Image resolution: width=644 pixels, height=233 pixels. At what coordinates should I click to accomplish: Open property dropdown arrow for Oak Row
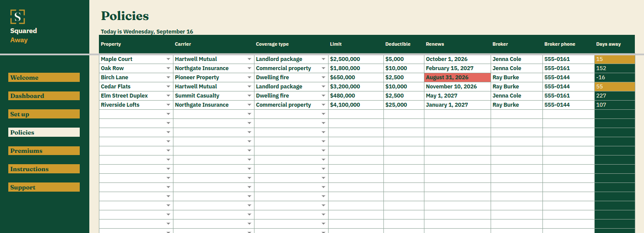click(x=168, y=68)
